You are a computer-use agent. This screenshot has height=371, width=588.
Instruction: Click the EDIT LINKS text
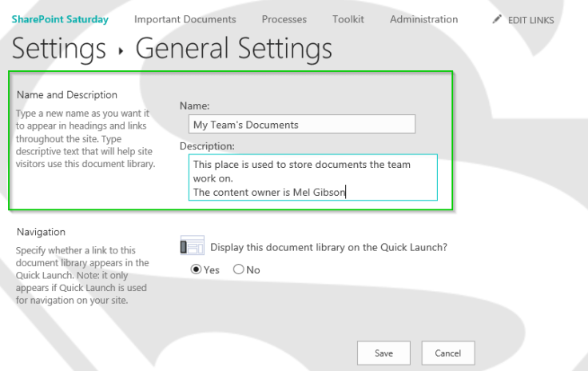(x=530, y=20)
